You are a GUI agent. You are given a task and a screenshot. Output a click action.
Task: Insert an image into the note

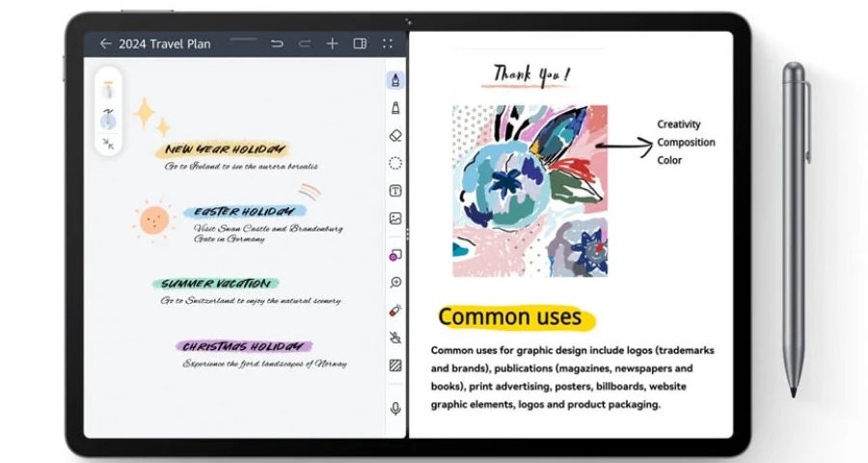click(395, 219)
